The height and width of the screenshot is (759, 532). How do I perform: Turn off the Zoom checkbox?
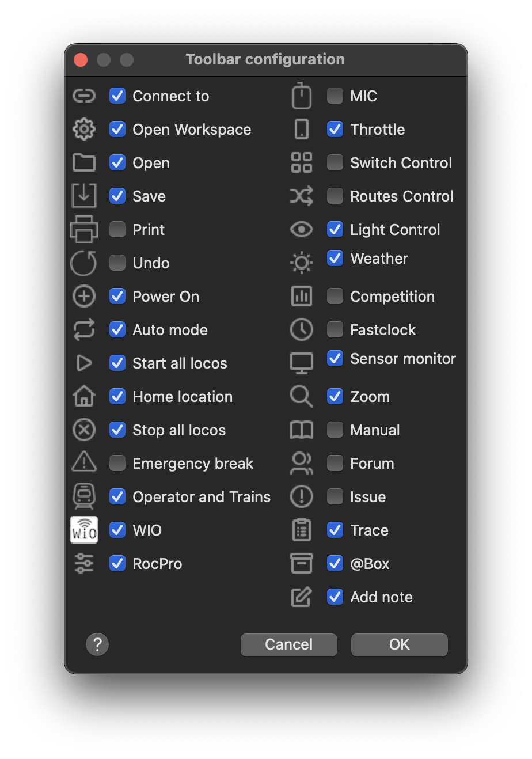(335, 396)
